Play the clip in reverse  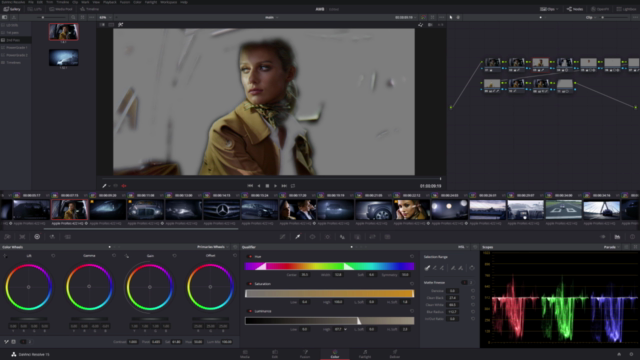click(259, 186)
